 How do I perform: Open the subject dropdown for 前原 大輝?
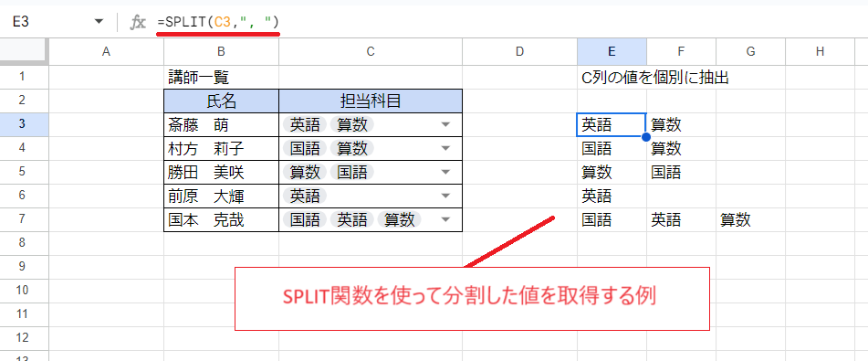(x=445, y=196)
